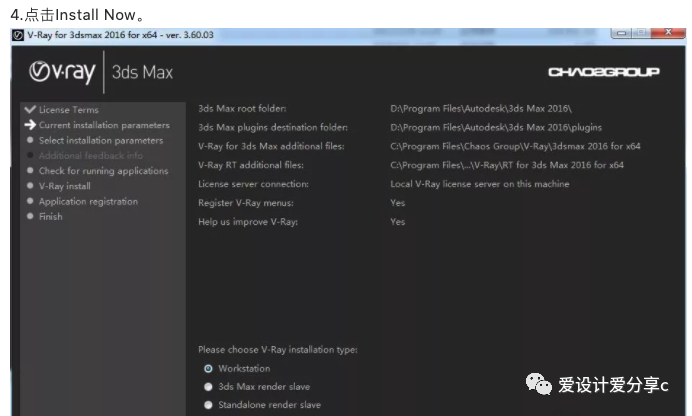Click the 3ds Max root folder label
The image size is (692, 416).
tap(242, 109)
